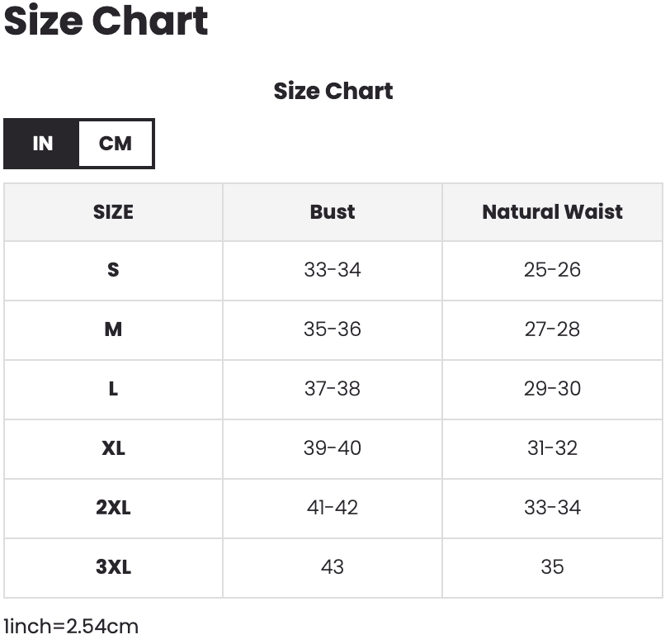Screen dimensions: 670x644
Task: Click the Natural Waist column header
Action: tap(552, 212)
